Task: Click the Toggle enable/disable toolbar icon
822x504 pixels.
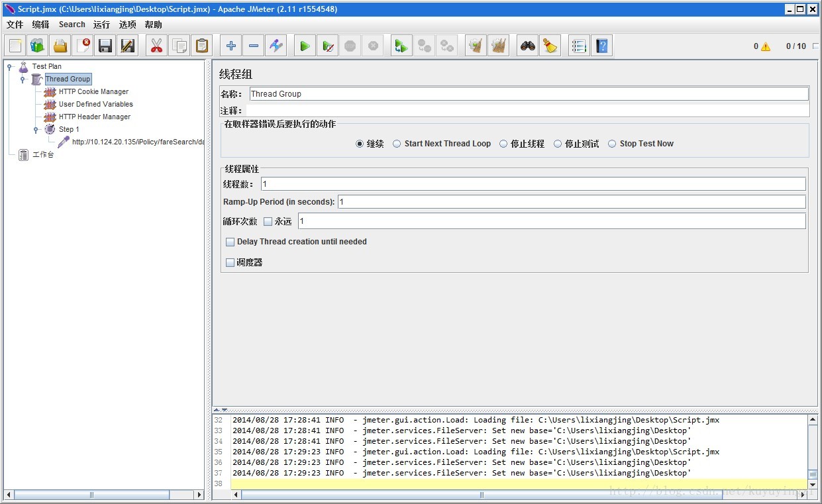Action: (276, 46)
